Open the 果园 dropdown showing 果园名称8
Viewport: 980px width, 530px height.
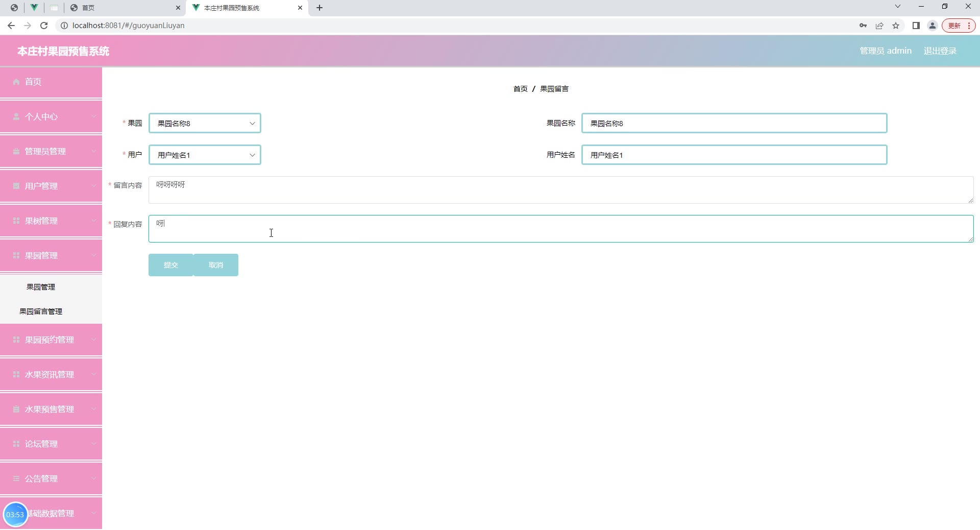pos(205,123)
